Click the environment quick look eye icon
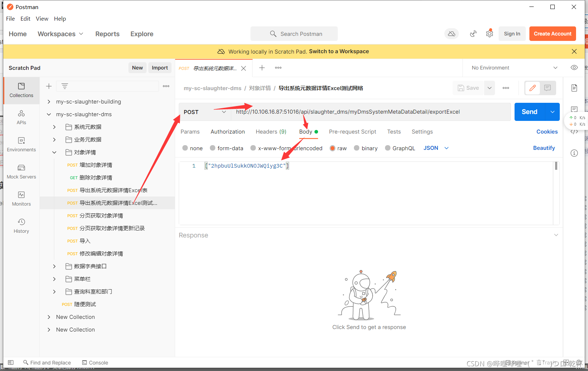588x371 pixels. (574, 68)
